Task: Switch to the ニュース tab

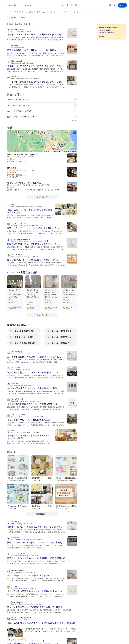Action: (x=45, y=12)
